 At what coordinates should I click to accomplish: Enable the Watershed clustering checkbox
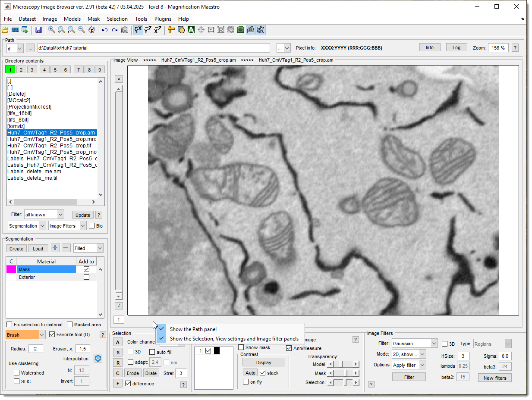17,373
